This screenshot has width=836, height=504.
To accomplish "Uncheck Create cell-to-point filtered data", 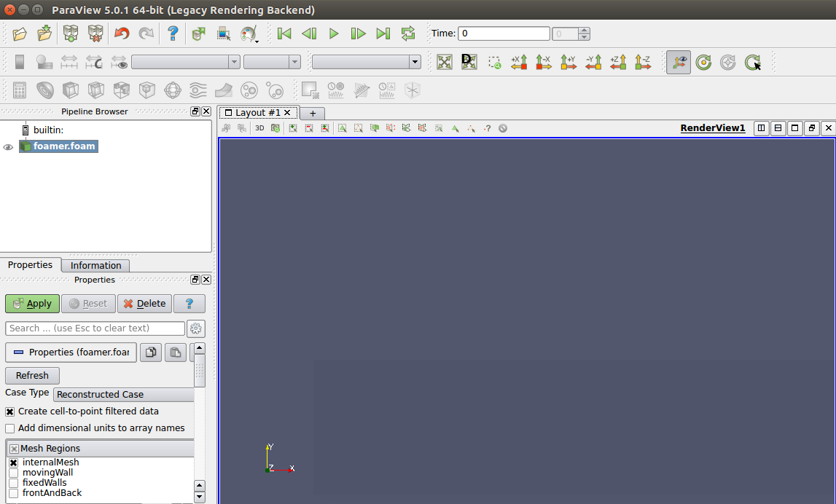I will [10, 409].
